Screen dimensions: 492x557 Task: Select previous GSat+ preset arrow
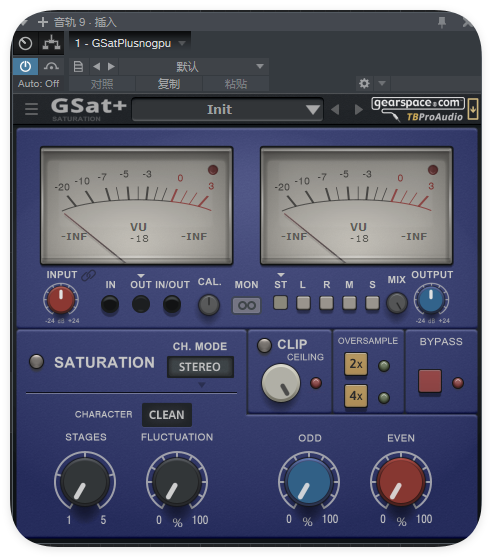[335, 109]
